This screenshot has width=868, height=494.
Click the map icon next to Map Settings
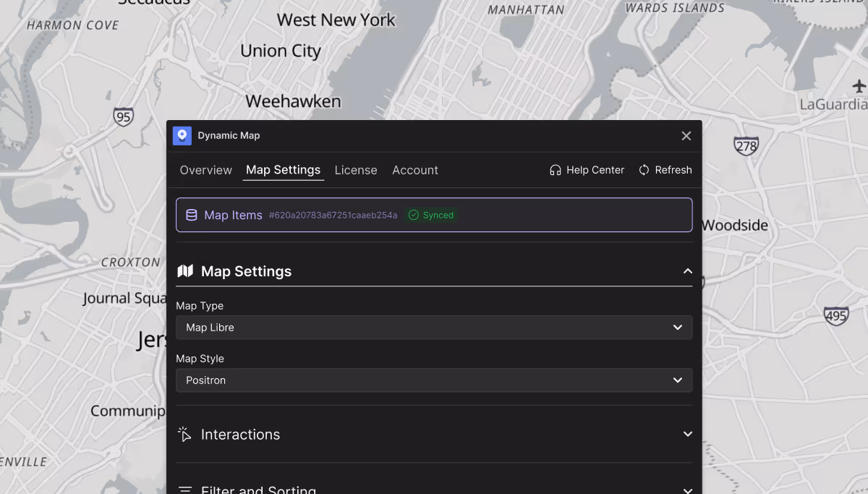pos(185,271)
